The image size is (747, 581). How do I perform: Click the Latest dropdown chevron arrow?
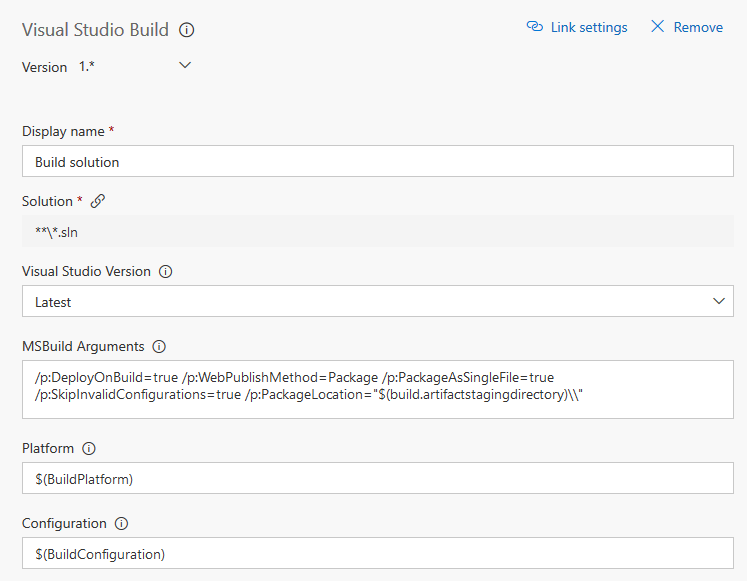tap(718, 301)
